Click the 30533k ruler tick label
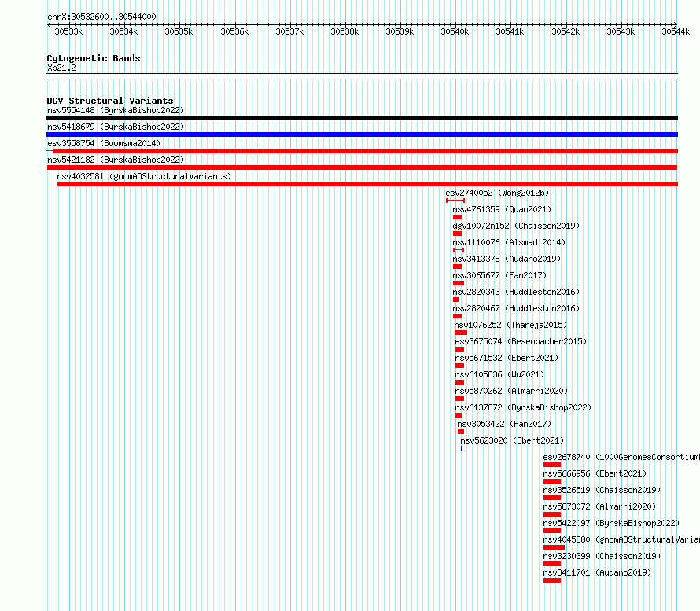Viewport: 700px width, 611px height. coord(68,31)
